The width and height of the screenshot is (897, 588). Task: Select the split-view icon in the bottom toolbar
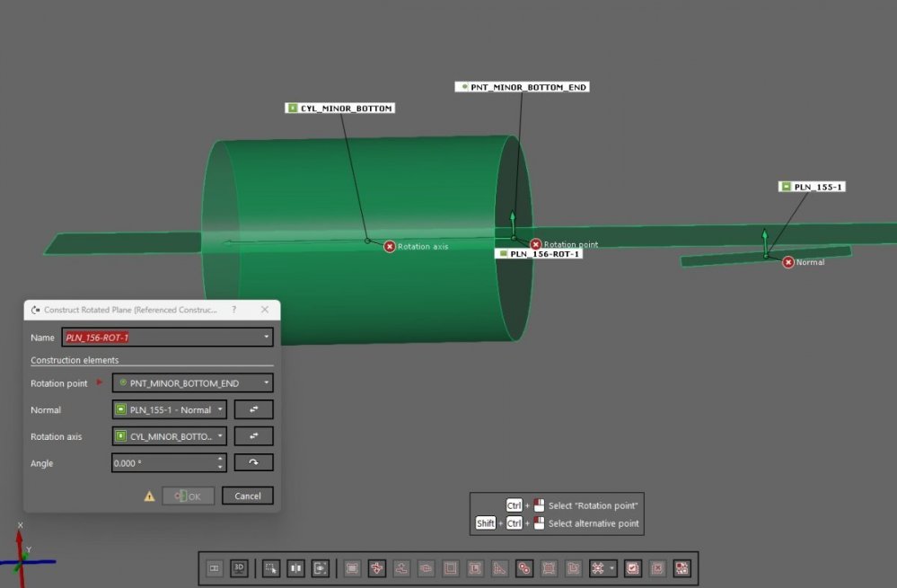(295, 568)
